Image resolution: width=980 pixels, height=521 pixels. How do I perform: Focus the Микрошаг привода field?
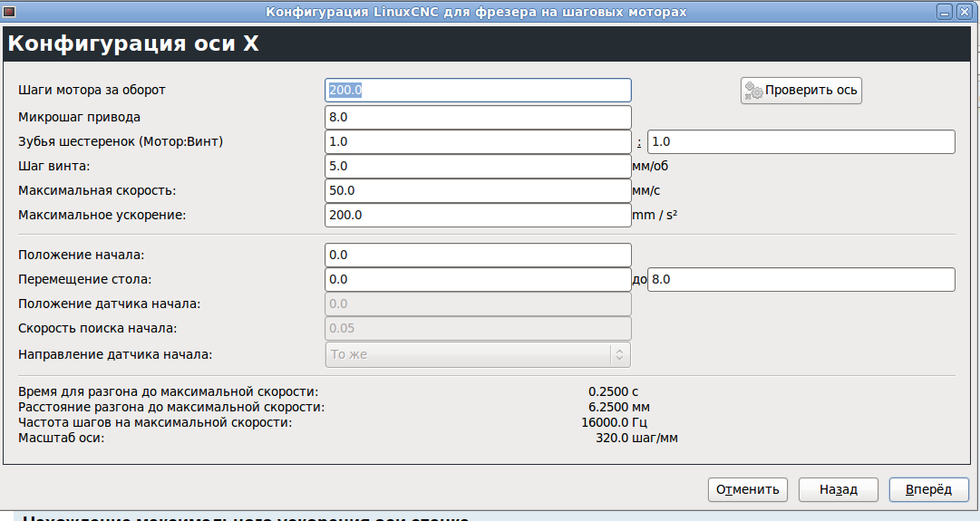pos(478,117)
